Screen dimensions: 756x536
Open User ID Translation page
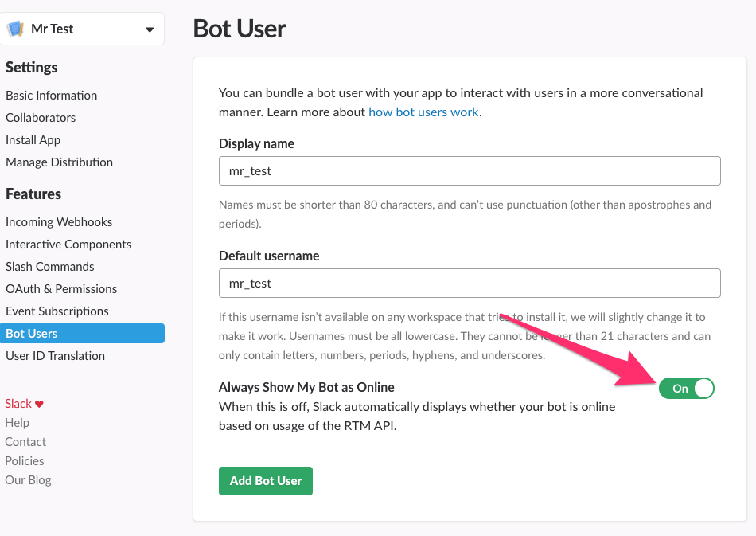[56, 356]
